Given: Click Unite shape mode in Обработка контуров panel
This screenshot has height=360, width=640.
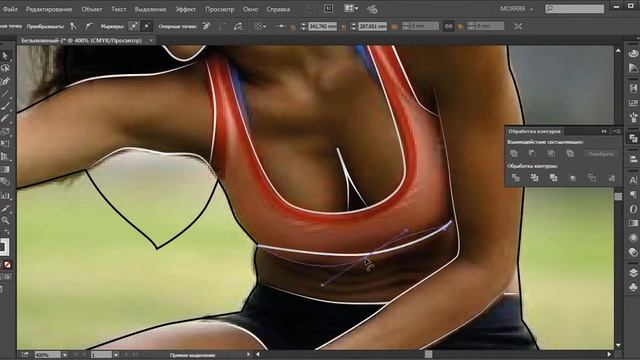Looking at the screenshot, I should coord(514,153).
